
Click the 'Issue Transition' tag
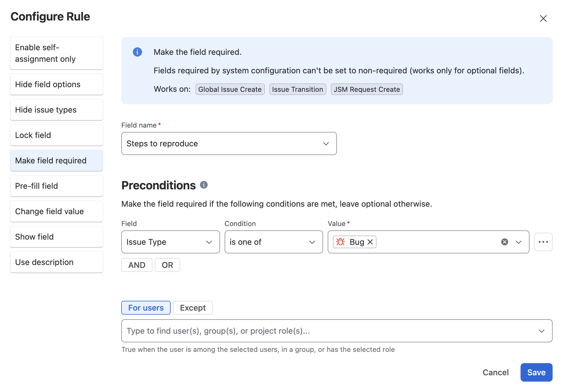(x=297, y=89)
